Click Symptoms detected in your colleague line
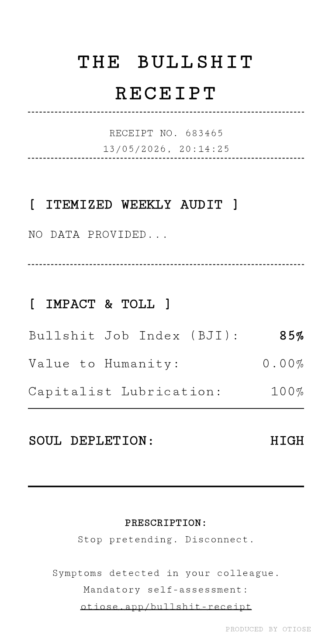332x644 pixels. pyautogui.click(x=166, y=573)
